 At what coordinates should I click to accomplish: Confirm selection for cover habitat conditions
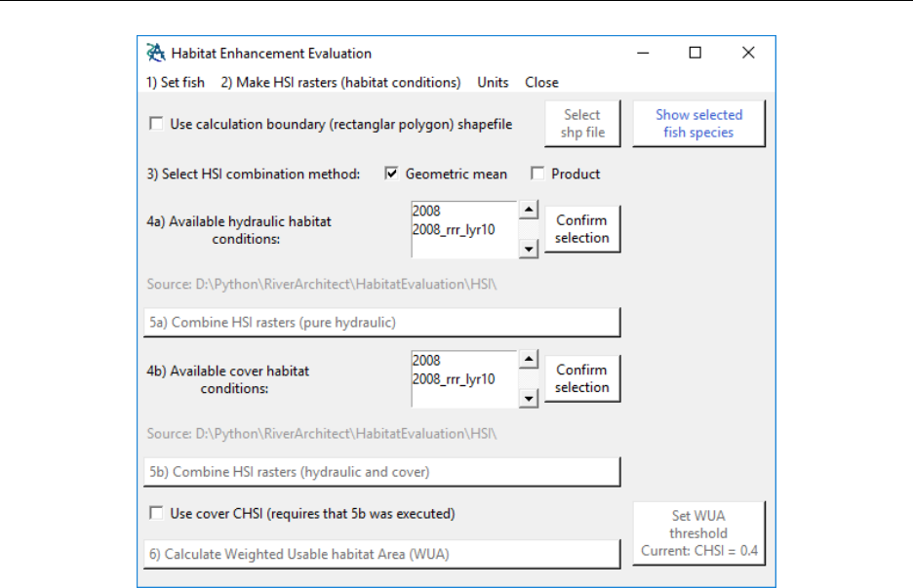point(582,378)
